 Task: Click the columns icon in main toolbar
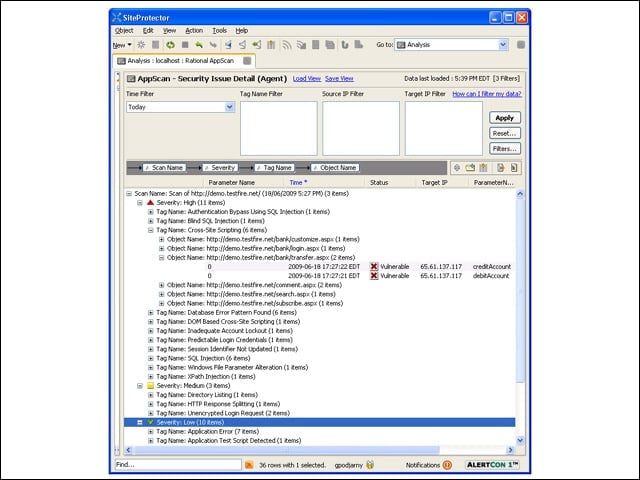(271, 45)
